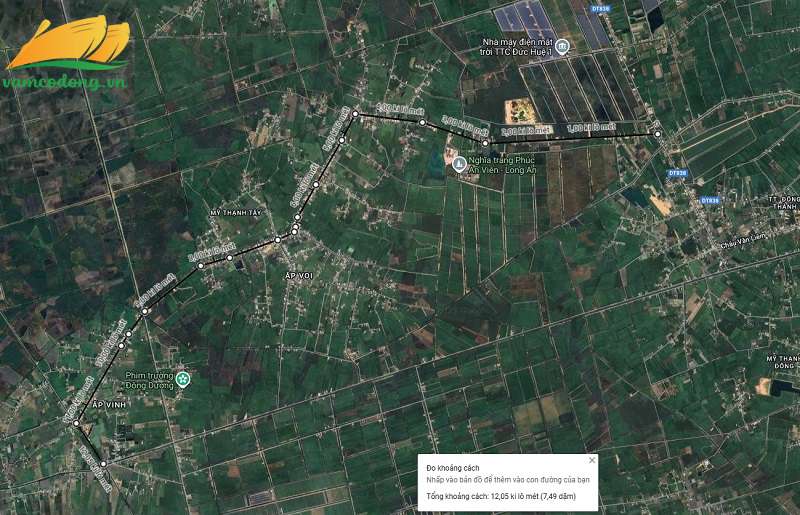This screenshot has width=800, height=515.
Task: Select the Ấp Vinh place label
Action: coord(105,403)
